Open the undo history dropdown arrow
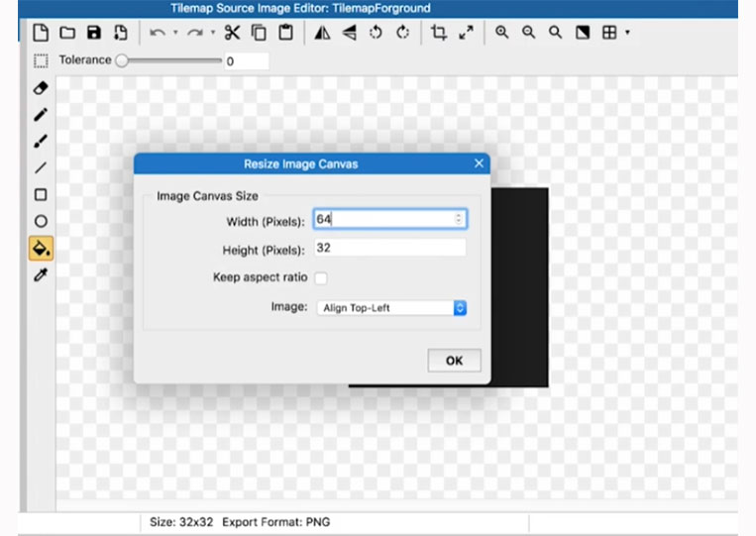 point(175,33)
